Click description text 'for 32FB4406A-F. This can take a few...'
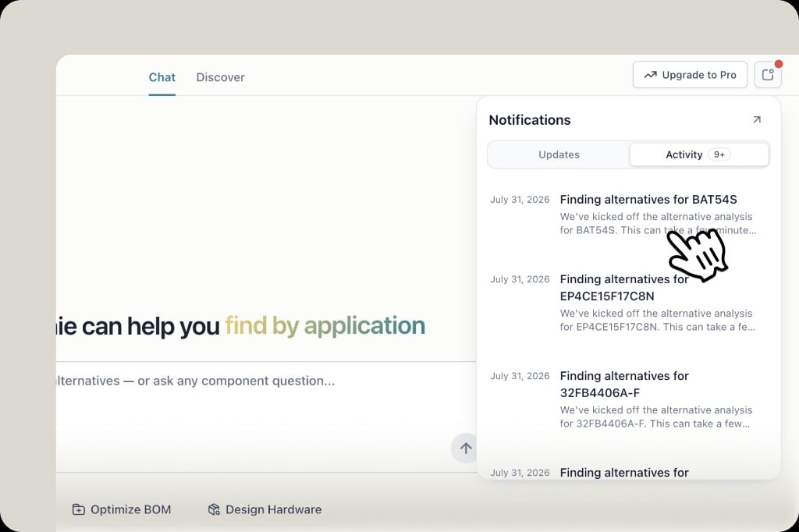The image size is (799, 532). 655,424
